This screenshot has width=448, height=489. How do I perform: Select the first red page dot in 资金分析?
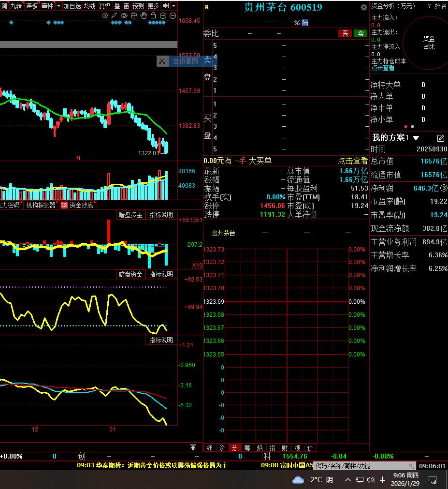click(405, 127)
